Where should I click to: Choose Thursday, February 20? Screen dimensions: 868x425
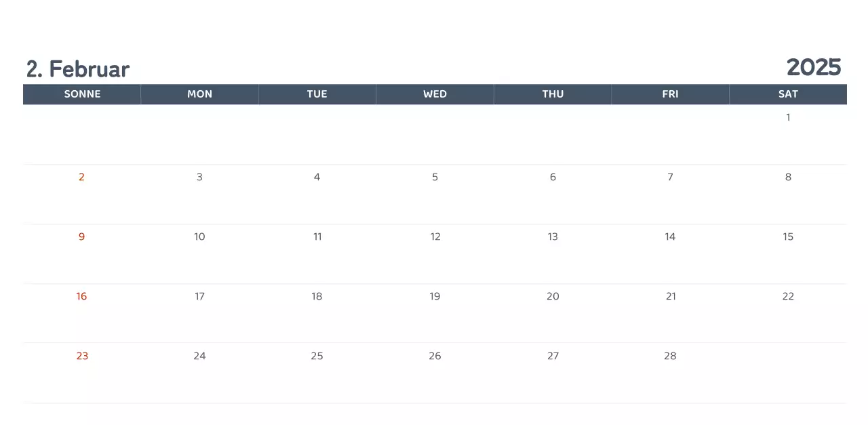point(553,296)
